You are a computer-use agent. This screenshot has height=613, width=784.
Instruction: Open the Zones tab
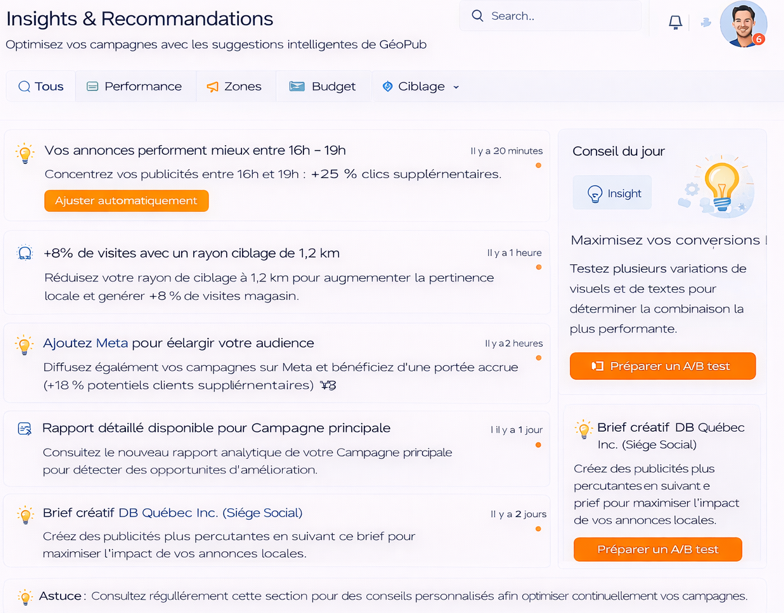234,87
